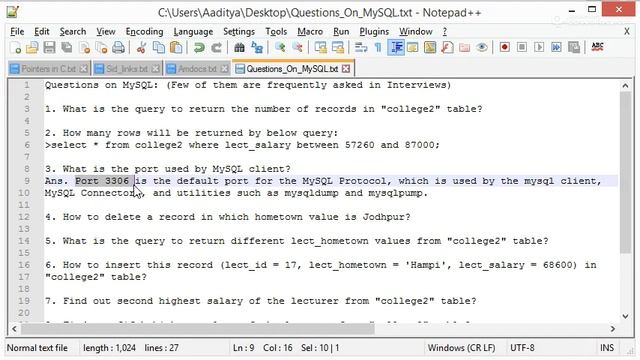Click the Windows (CR LF) status field
The width and height of the screenshot is (640, 360).
[463, 348]
